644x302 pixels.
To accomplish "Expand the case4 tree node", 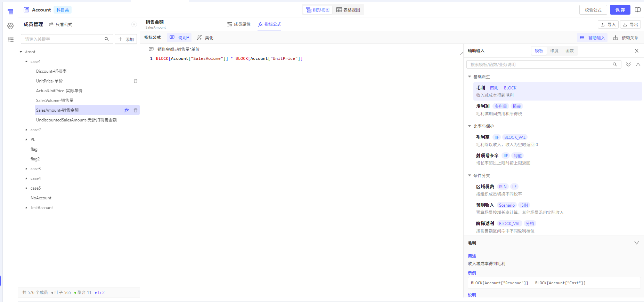I will pos(26,178).
